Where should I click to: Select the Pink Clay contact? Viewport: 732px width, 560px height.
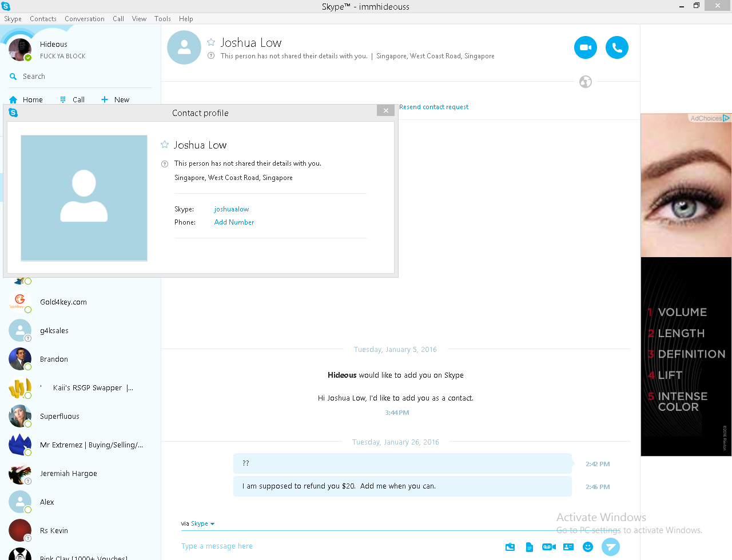click(80, 553)
